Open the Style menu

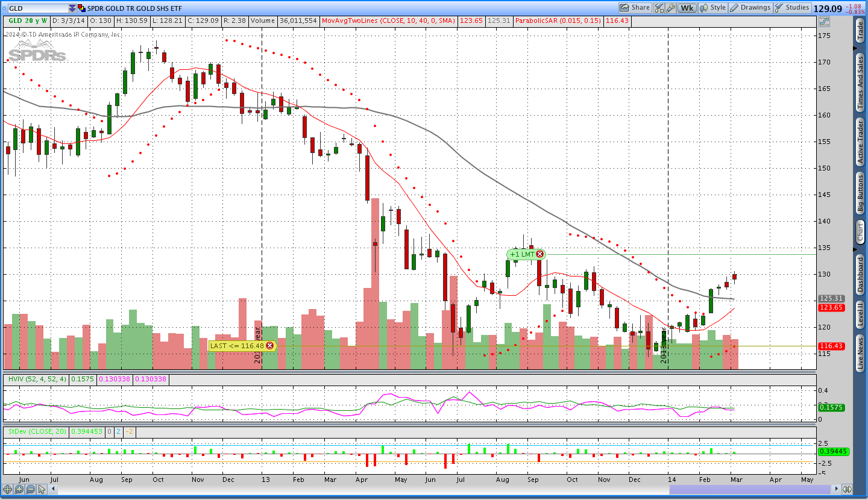(x=712, y=8)
